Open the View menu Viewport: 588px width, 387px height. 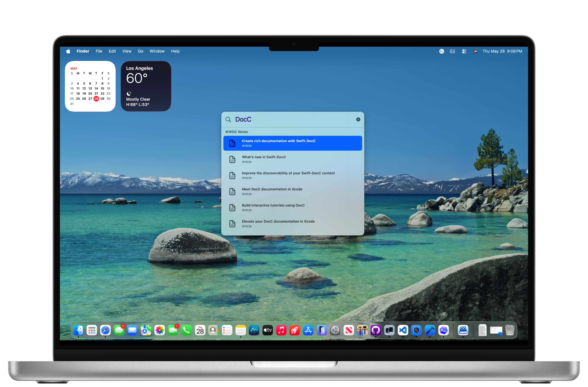coord(127,51)
